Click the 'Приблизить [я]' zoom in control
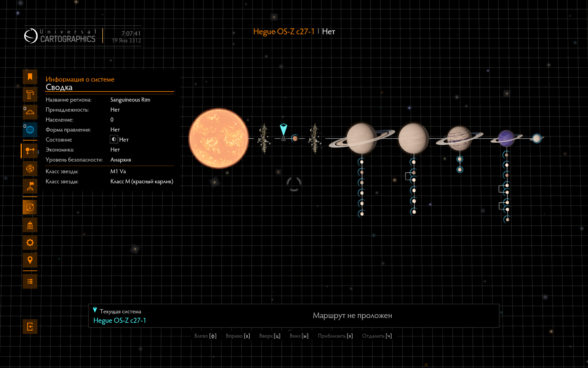 click(x=335, y=336)
